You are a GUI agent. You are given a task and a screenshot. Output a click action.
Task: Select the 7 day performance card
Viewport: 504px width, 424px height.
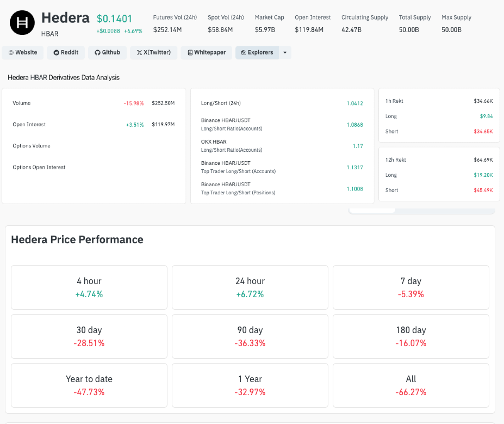(410, 287)
